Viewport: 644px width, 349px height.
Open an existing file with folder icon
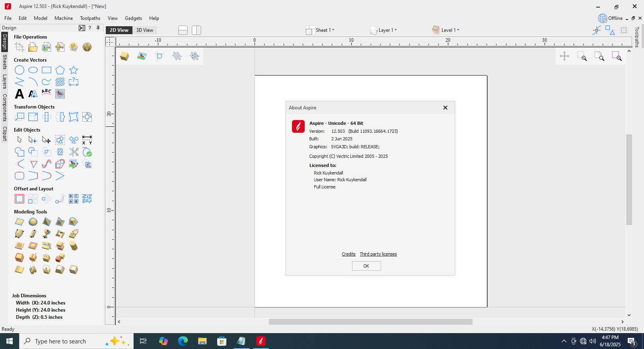point(33,47)
